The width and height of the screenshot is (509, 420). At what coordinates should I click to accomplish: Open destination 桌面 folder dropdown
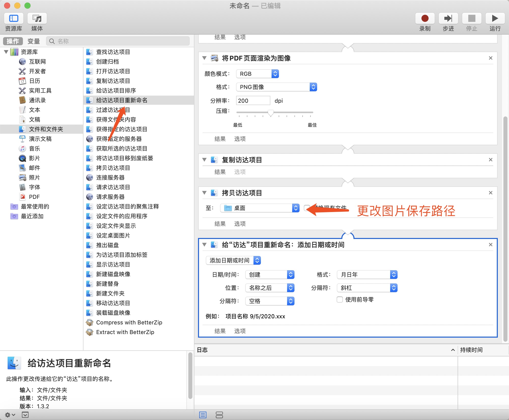click(x=260, y=208)
